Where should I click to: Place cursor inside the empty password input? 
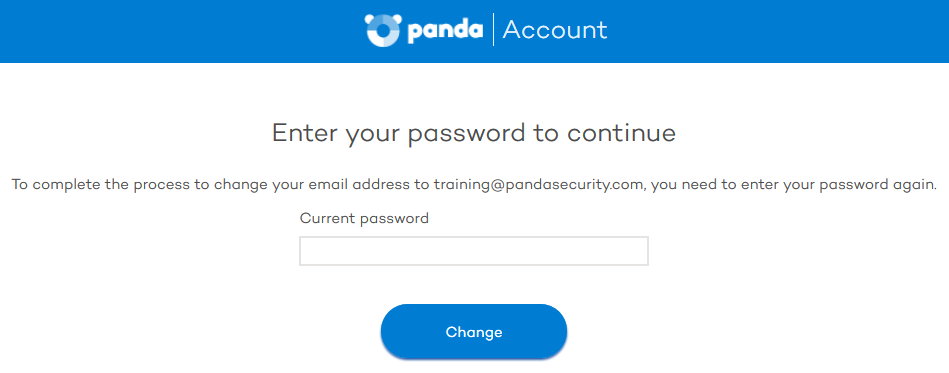click(474, 251)
